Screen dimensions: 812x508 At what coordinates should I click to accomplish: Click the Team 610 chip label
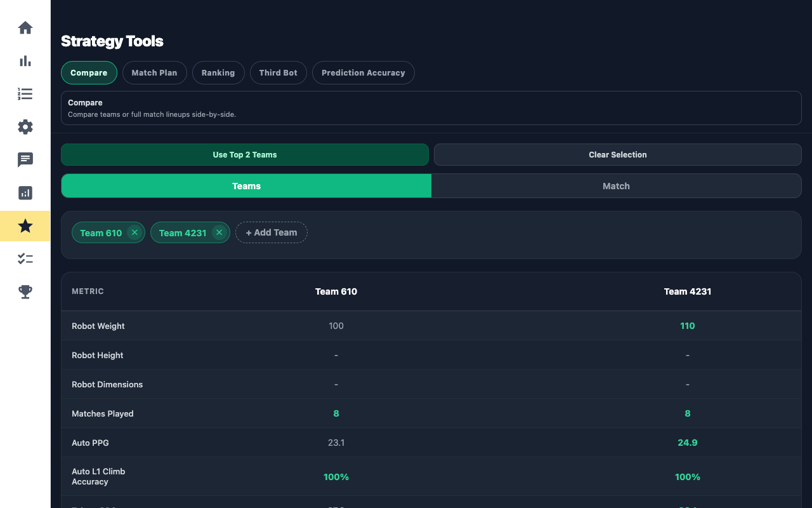[101, 233]
